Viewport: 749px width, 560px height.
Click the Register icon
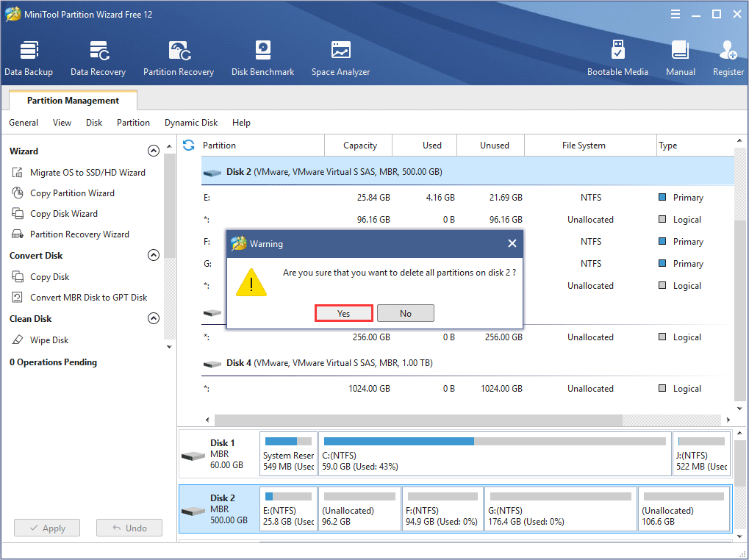728,58
